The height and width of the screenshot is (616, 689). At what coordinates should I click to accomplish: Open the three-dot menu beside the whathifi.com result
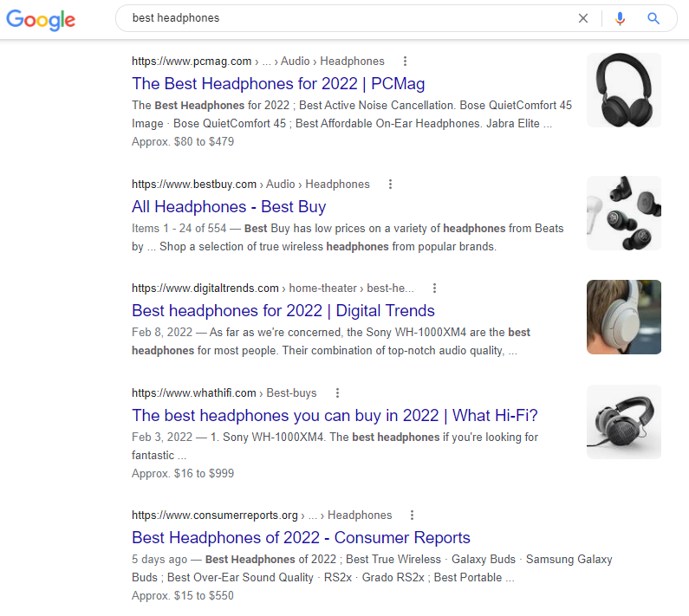click(x=337, y=392)
